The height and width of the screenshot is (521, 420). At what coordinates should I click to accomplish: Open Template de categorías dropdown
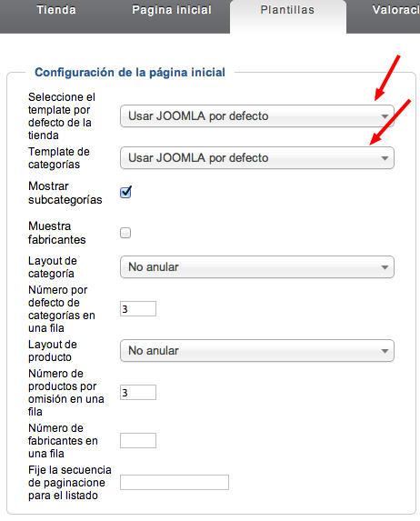pos(257,158)
